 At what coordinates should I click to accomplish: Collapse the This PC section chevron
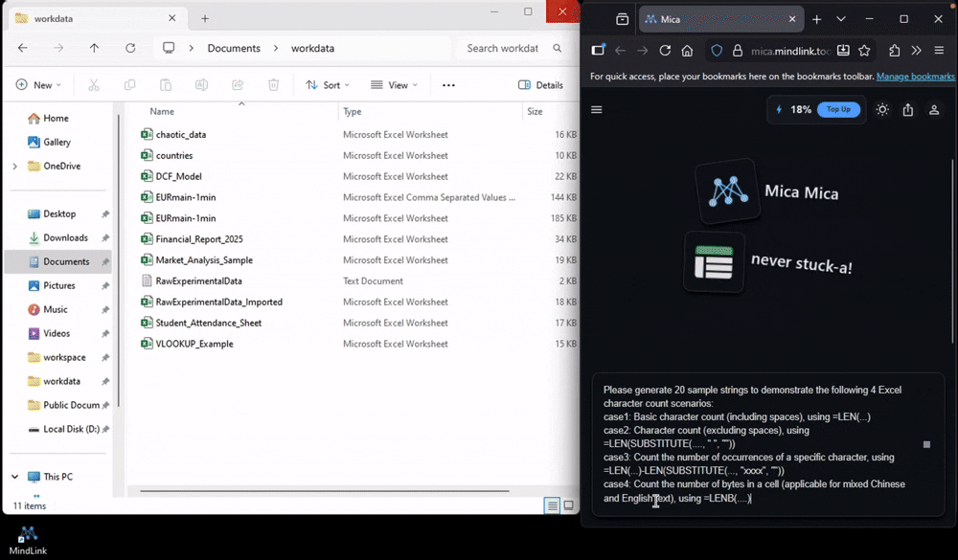point(13,476)
